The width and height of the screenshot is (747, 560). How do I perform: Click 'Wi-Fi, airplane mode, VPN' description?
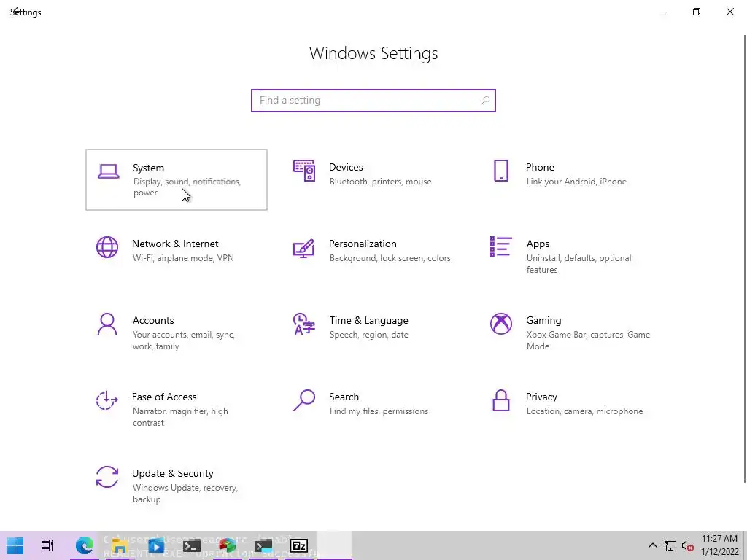183,258
